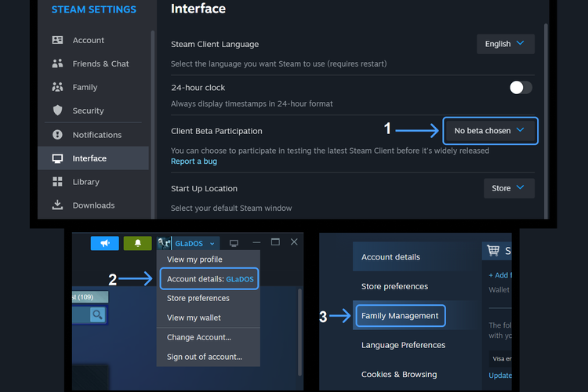
Task: Click the store search input field
Action: [81, 314]
